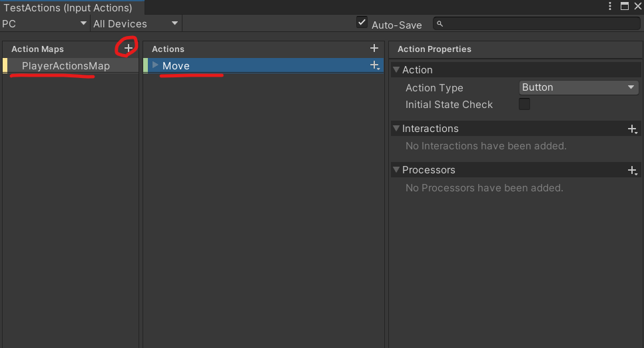The width and height of the screenshot is (644, 348).
Task: Select the Move action row
Action: 263,65
